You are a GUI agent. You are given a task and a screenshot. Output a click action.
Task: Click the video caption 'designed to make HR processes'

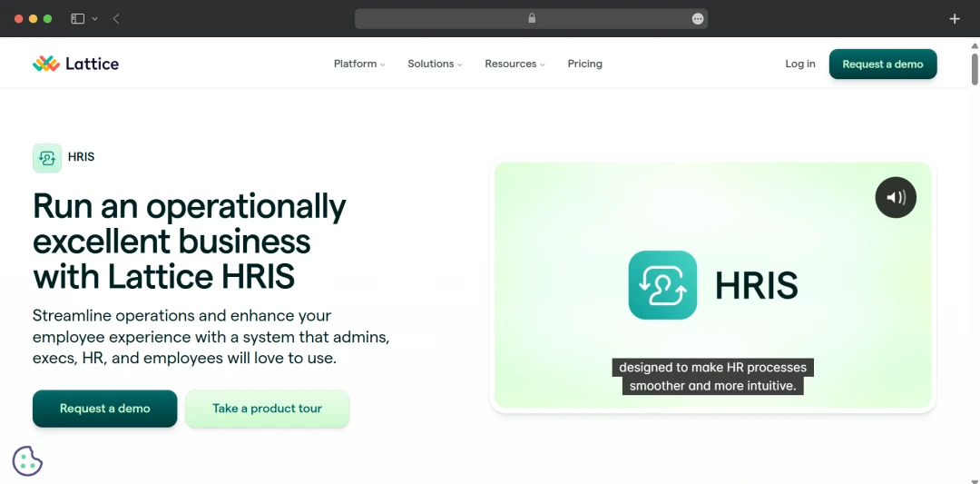pos(712,367)
